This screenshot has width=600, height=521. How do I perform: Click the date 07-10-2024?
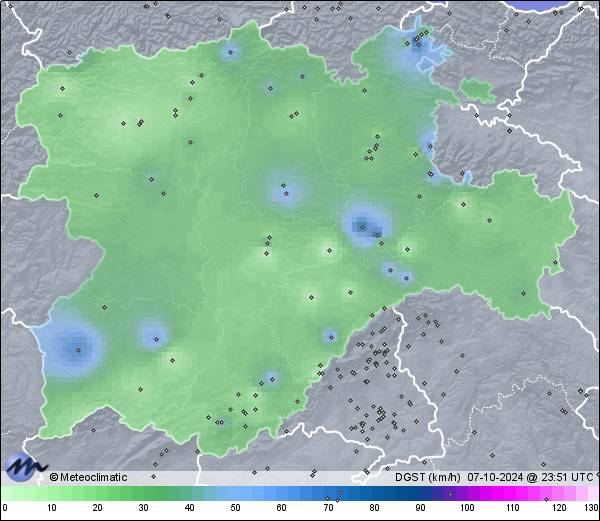pyautogui.click(x=495, y=477)
